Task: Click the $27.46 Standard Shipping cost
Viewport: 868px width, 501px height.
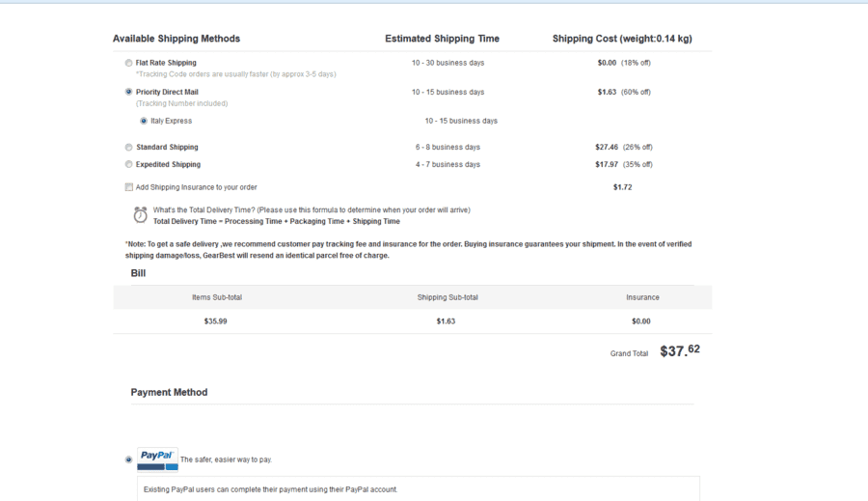Action: pos(607,147)
